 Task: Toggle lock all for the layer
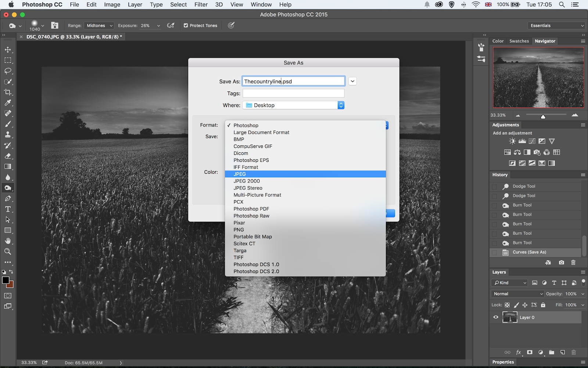(x=543, y=305)
